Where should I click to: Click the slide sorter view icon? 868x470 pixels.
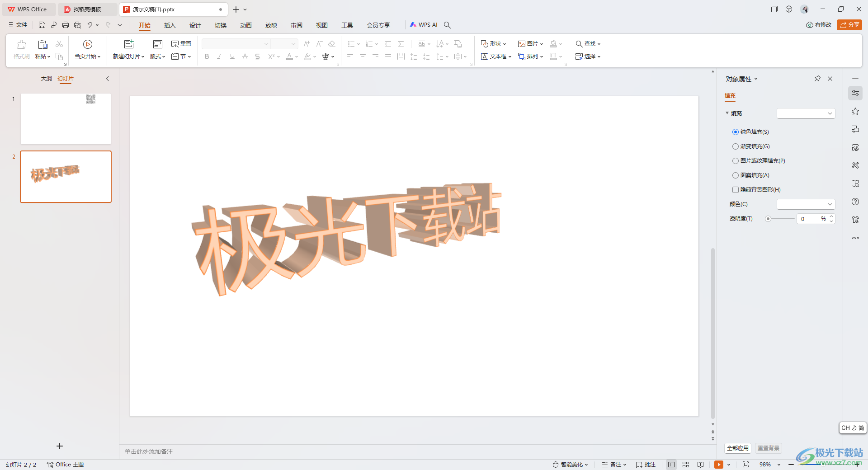click(x=686, y=465)
